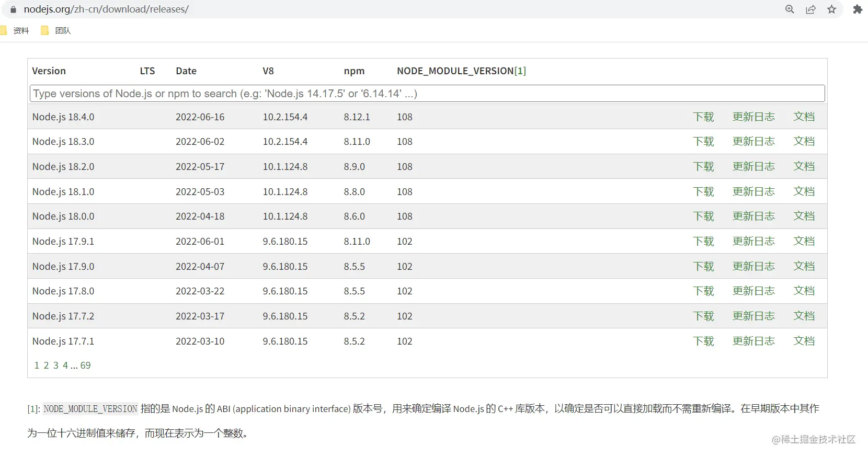Download Node.js 18.4.0
Image resolution: width=868 pixels, height=457 pixels.
703,117
